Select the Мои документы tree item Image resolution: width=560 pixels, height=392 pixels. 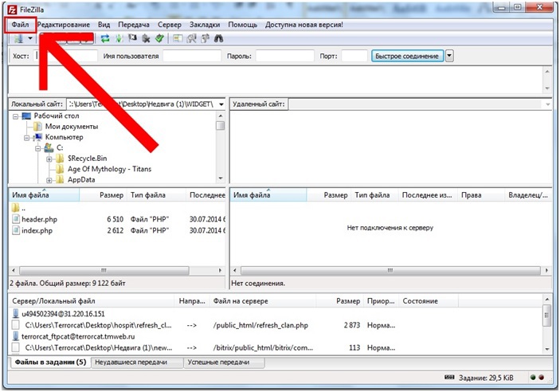(x=72, y=127)
